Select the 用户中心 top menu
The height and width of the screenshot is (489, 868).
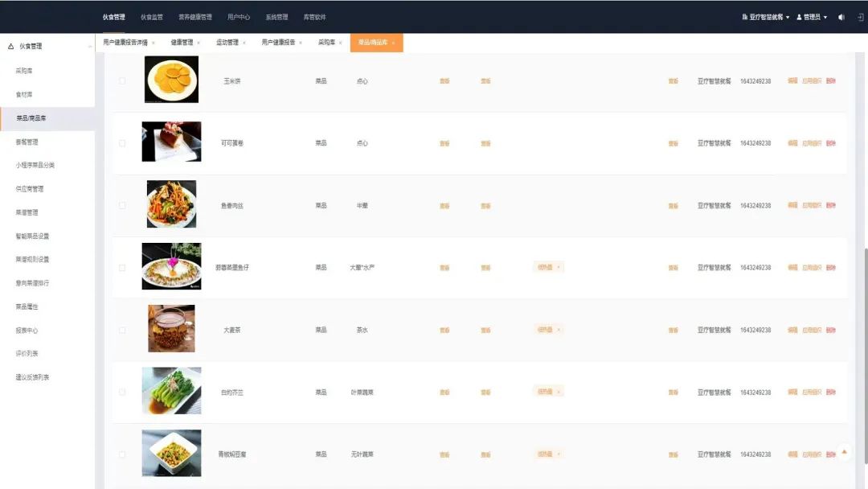[x=239, y=17]
